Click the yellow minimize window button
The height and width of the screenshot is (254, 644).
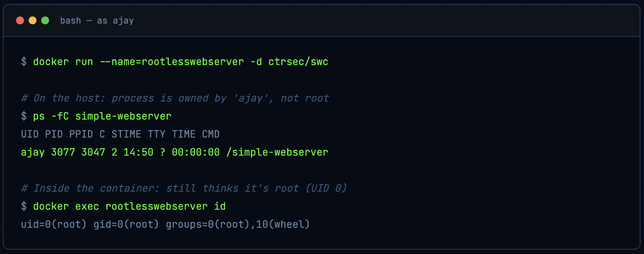(x=33, y=20)
